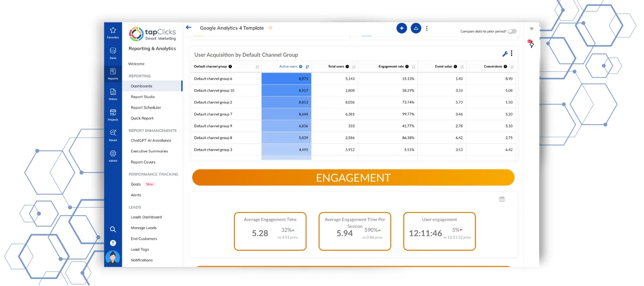This screenshot has height=286, width=644.
Task: Open the Admin gear icon
Action: click(x=113, y=155)
